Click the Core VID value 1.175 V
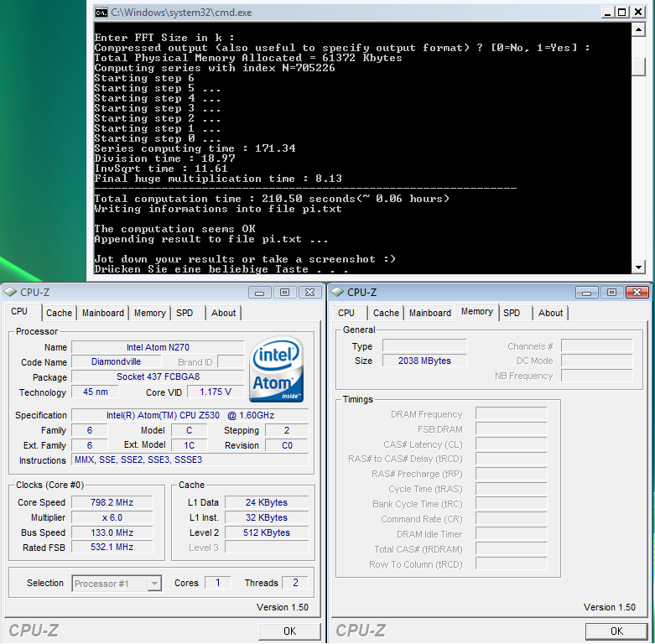This screenshot has width=655, height=644. pyautogui.click(x=216, y=392)
